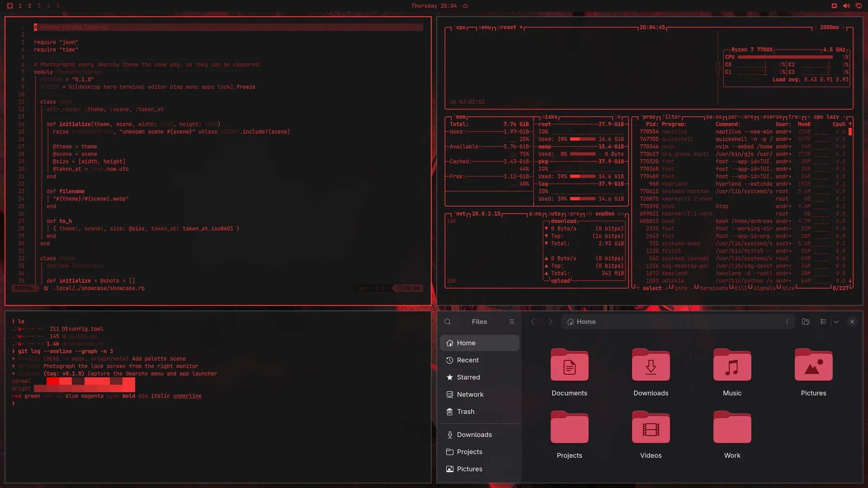
Task: Toggle auto scaling in btop net panel
Action: (554, 214)
